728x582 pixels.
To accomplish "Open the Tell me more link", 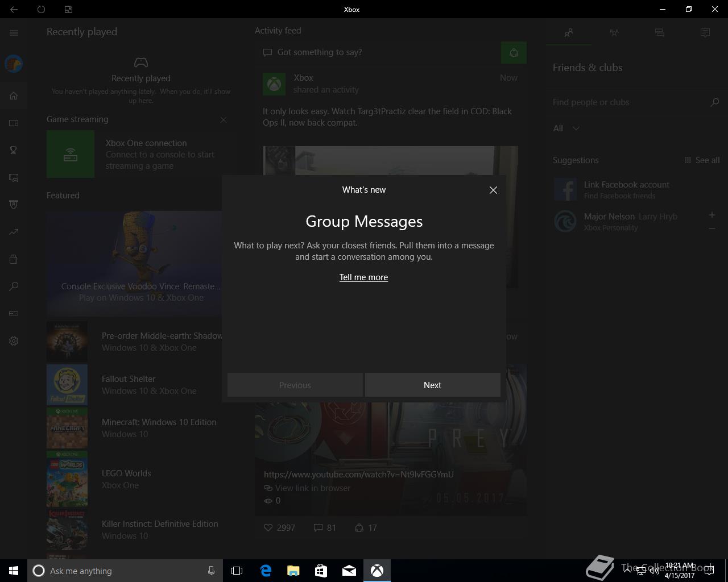I will click(363, 277).
